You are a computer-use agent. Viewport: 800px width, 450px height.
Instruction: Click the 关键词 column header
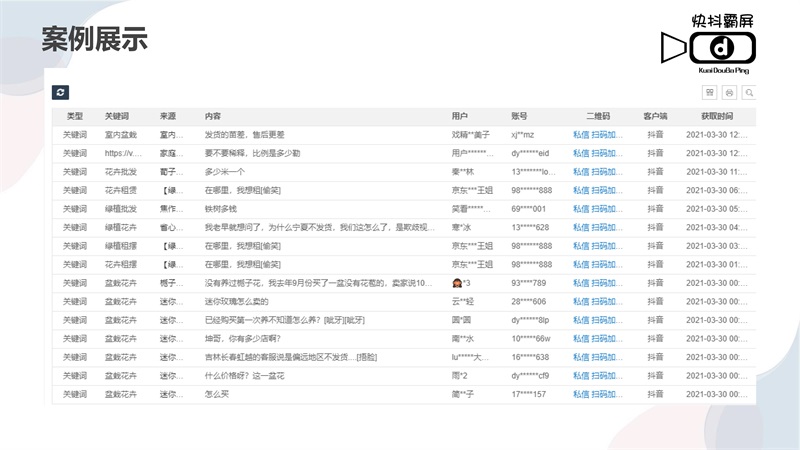click(x=117, y=116)
